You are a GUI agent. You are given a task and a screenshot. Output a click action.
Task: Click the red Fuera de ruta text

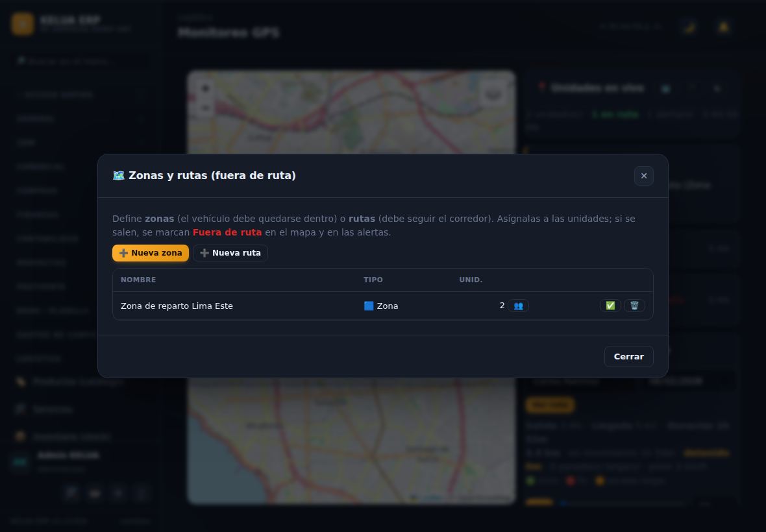(x=227, y=232)
